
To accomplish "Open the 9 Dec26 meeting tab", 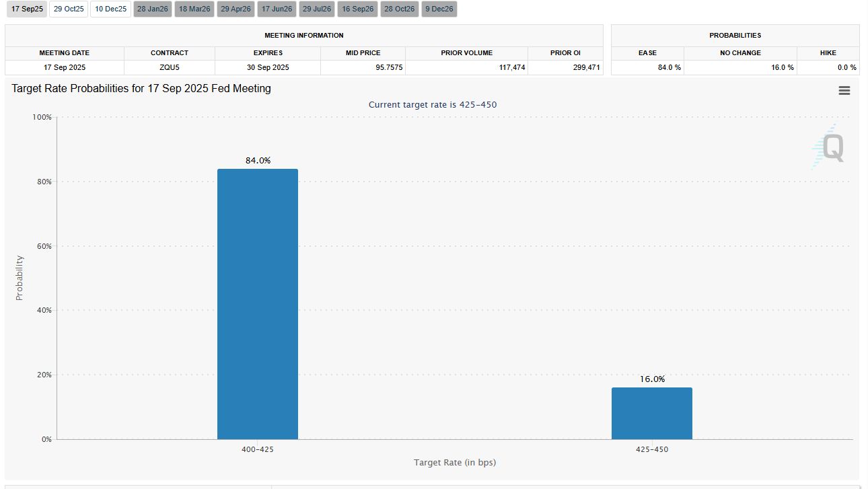I will (x=439, y=9).
